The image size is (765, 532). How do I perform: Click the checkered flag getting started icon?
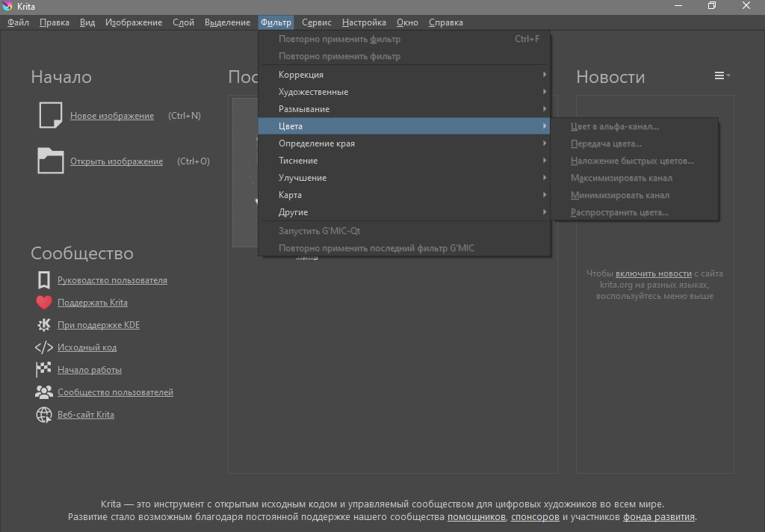point(44,369)
